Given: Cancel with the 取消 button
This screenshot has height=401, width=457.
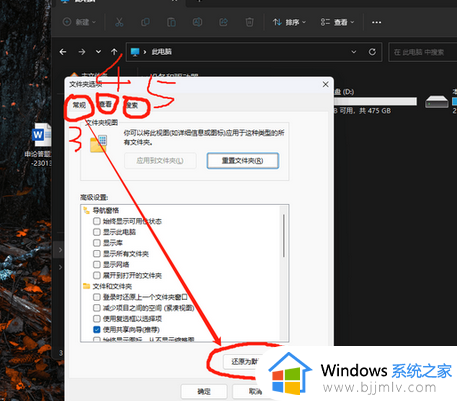Looking at the screenshot, I should point(255,391).
